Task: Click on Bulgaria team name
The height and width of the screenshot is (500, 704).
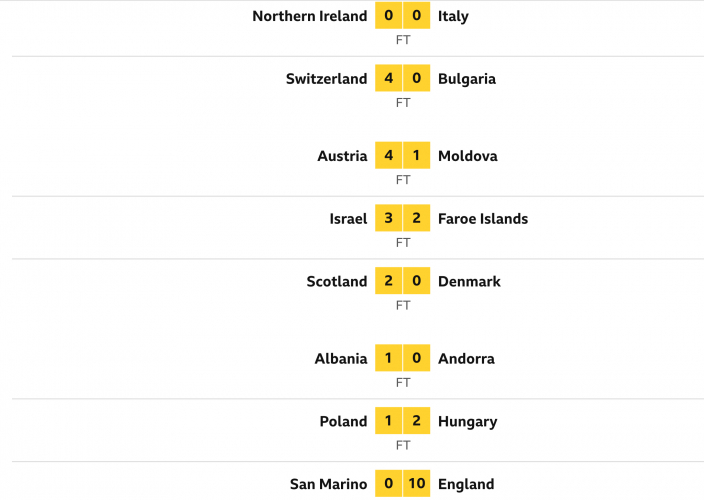Action: click(467, 79)
